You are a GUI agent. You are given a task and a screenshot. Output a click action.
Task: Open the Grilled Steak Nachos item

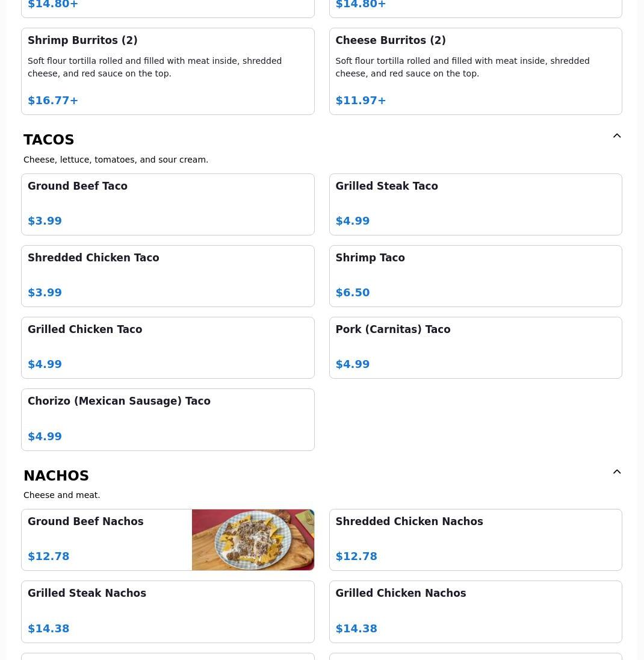tap(168, 612)
